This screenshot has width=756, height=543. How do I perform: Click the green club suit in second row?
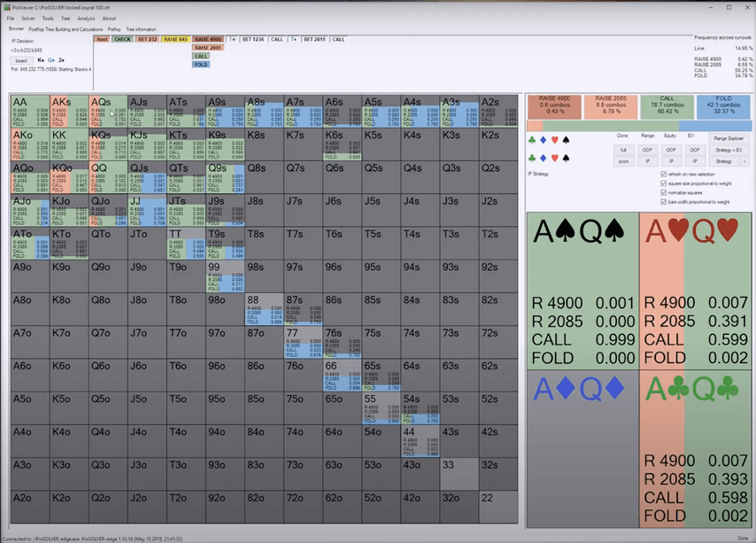[532, 159]
